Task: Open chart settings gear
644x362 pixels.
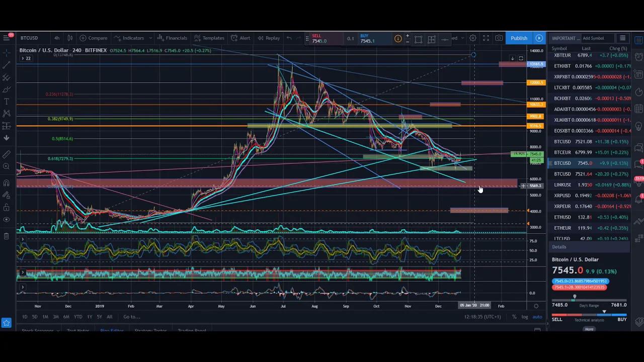Action: [x=473, y=38]
